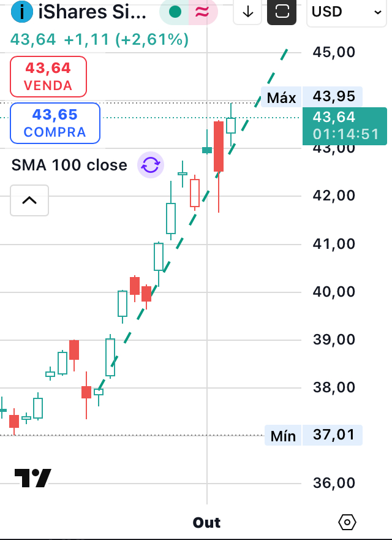The image size is (392, 540).
Task: Click the green market status dot
Action: coord(175,12)
